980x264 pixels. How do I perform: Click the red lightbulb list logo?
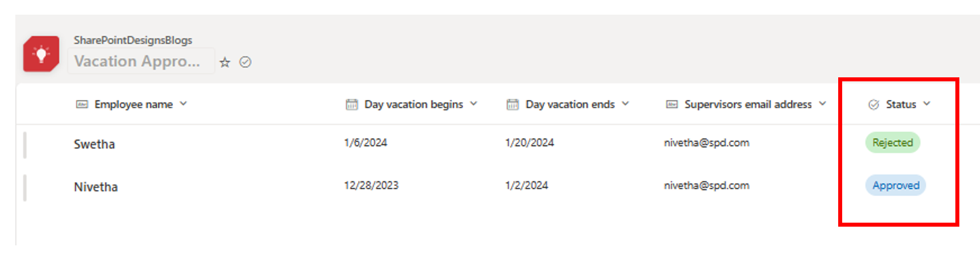(41, 54)
